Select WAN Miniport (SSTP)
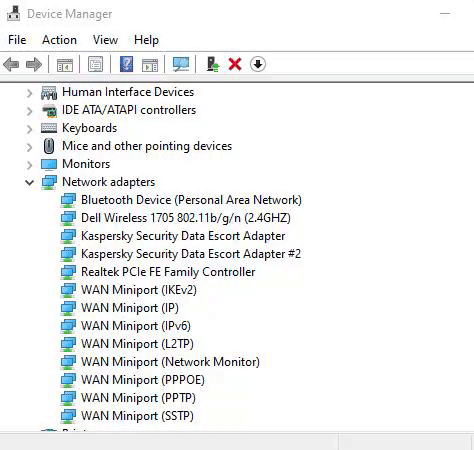 pyautogui.click(x=137, y=416)
